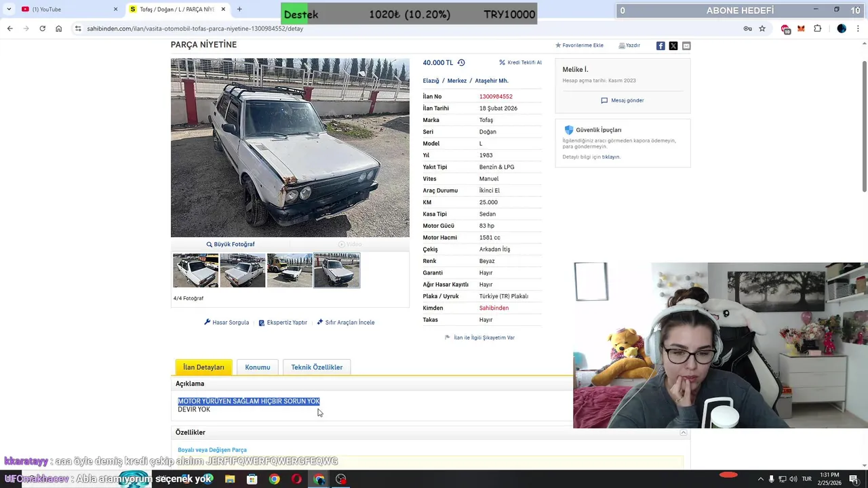Select the İlan Detayları tab

203,367
